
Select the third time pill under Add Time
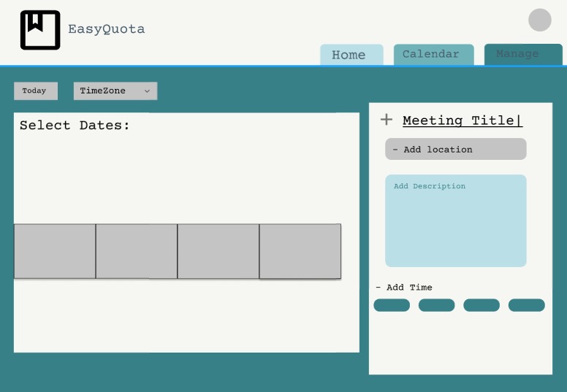pyautogui.click(x=482, y=305)
